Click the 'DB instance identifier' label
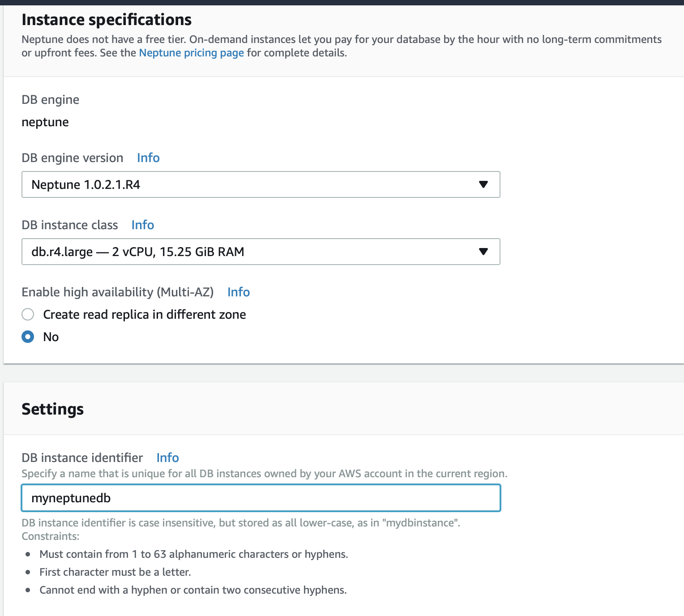684x616 pixels. pyautogui.click(x=82, y=458)
